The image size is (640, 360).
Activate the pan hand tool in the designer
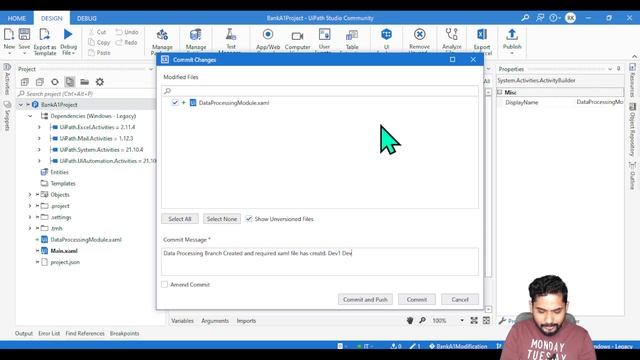tap(410, 321)
